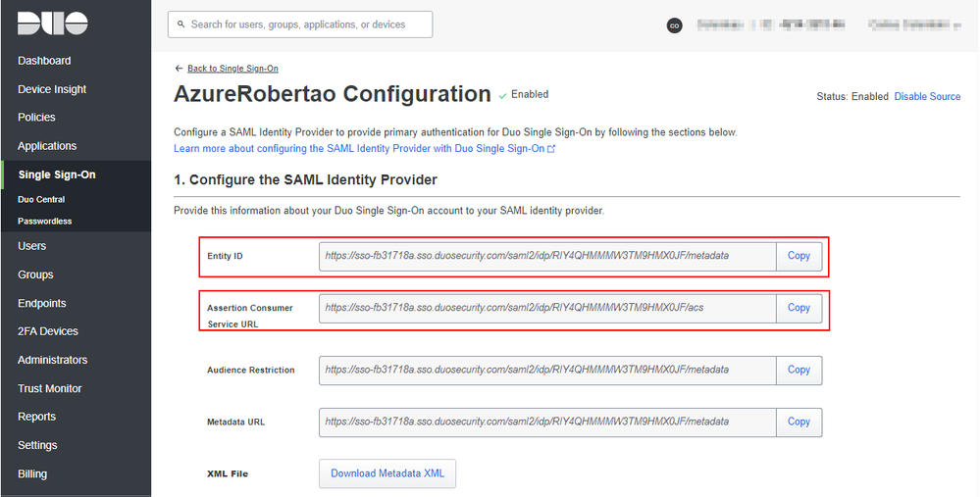Copy the Entity ID

(799, 256)
